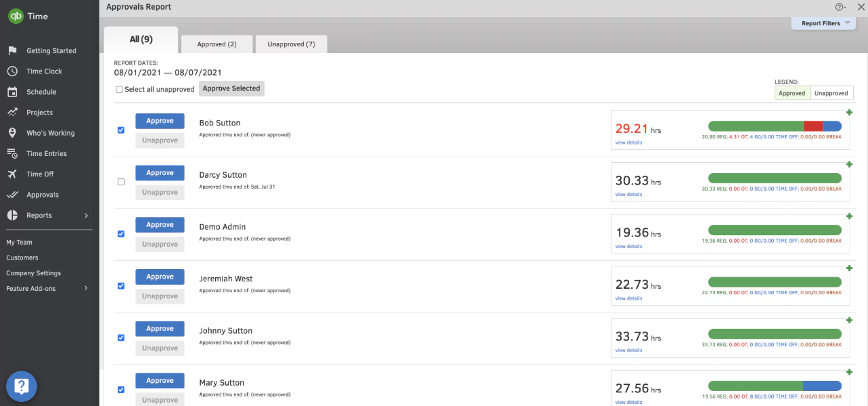868x406 pixels.
Task: Open the help bubble at bottom left
Action: (x=21, y=386)
